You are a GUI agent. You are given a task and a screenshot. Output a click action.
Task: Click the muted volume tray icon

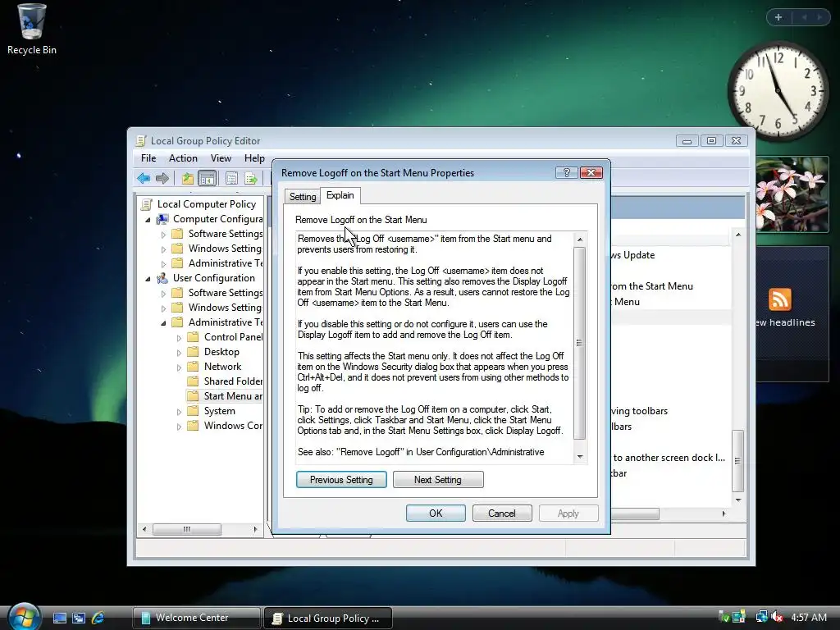tap(778, 617)
